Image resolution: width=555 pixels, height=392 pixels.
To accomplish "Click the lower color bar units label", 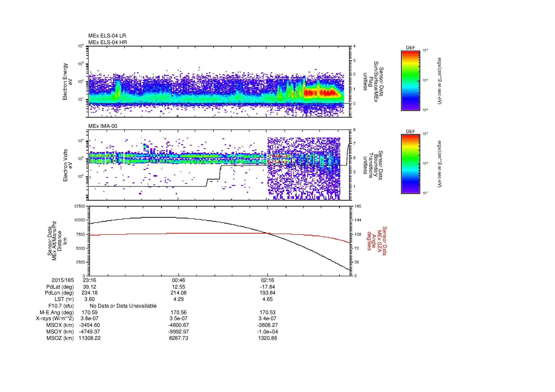I will point(440,164).
